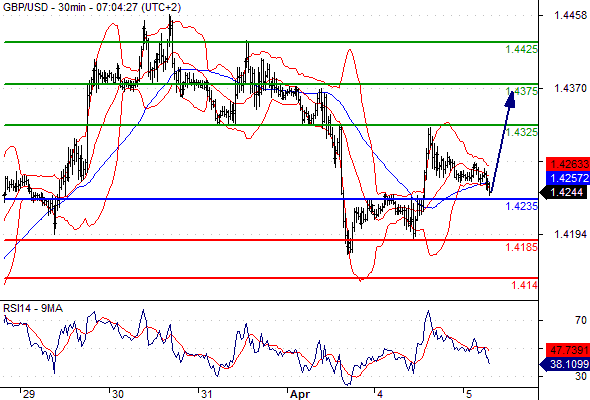Select the red 47.7391 RSI value tag
Screen dimensions: 590x400
click(x=567, y=350)
